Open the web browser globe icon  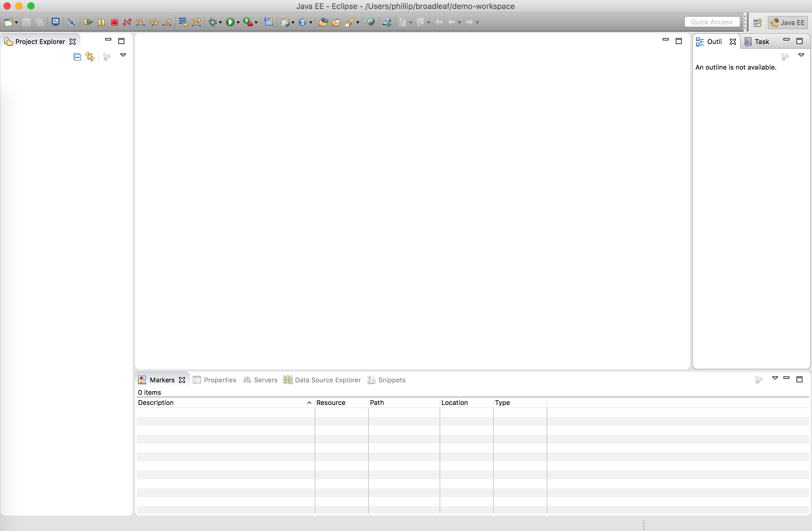371,22
